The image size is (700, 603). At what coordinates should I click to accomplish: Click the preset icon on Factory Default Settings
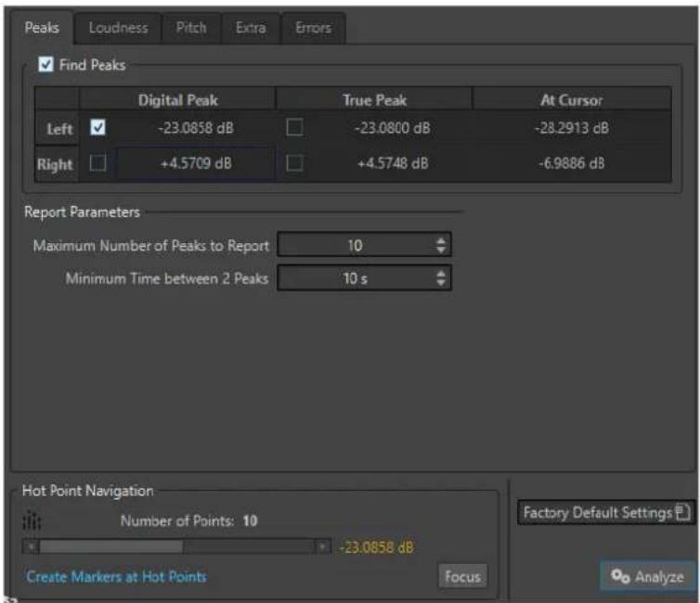682,512
